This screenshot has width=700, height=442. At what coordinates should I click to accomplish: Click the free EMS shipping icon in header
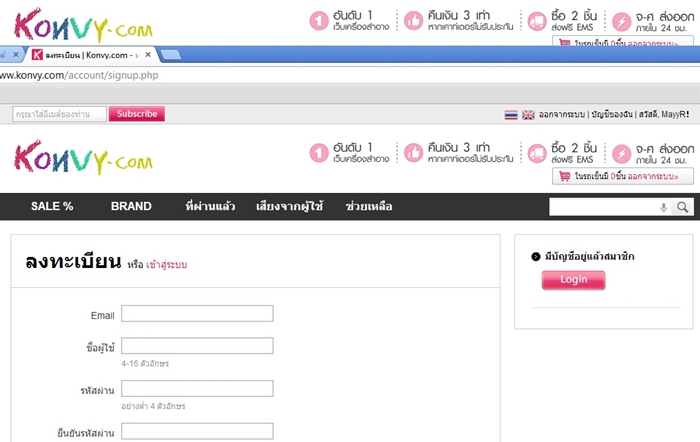coord(537,153)
